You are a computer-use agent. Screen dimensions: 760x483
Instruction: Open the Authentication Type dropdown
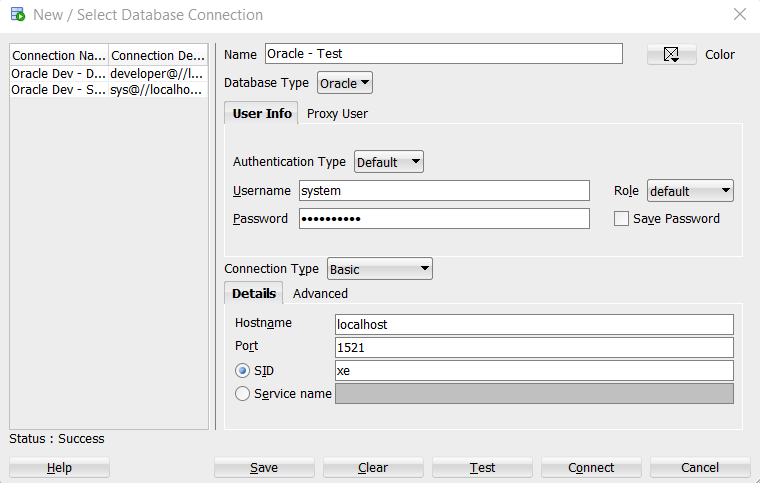[389, 162]
